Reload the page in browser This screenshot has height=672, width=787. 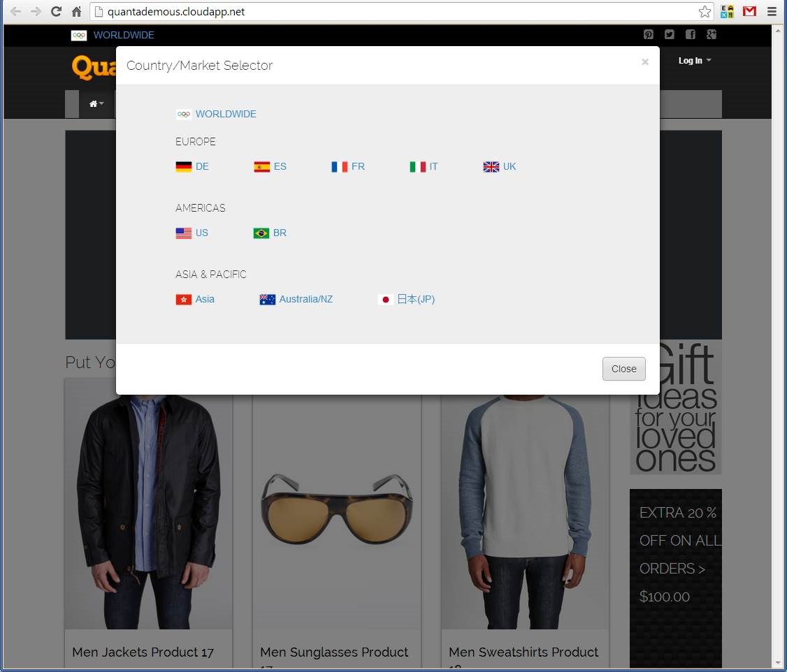point(57,12)
